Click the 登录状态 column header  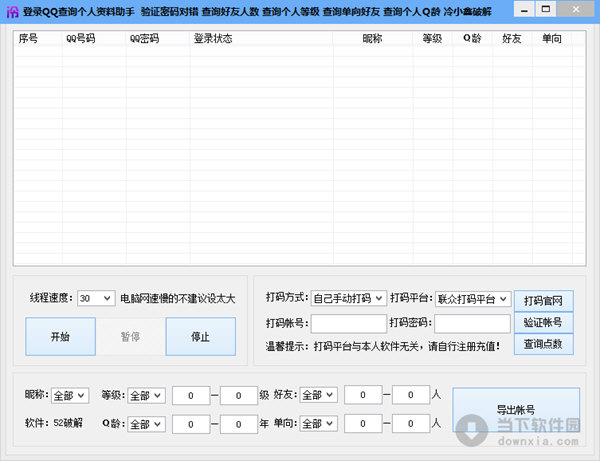click(261, 38)
